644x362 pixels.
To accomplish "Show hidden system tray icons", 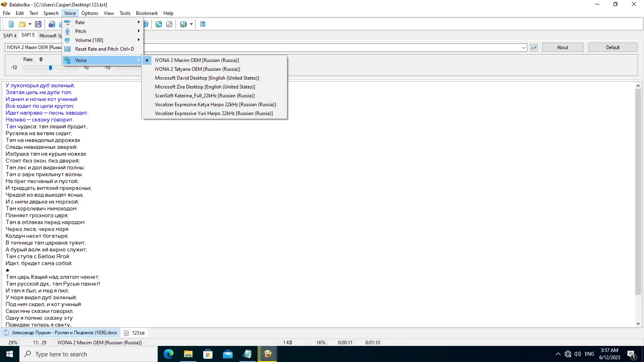I will tap(558, 354).
